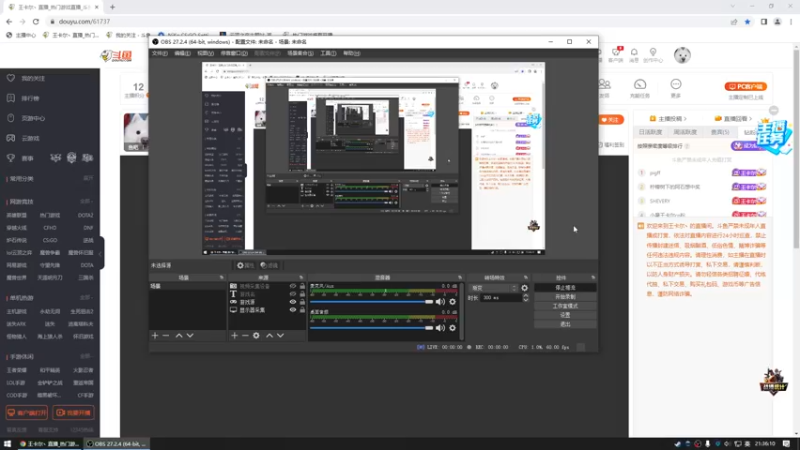Move source down in sources list
800x450 pixels.
[x=280, y=336]
